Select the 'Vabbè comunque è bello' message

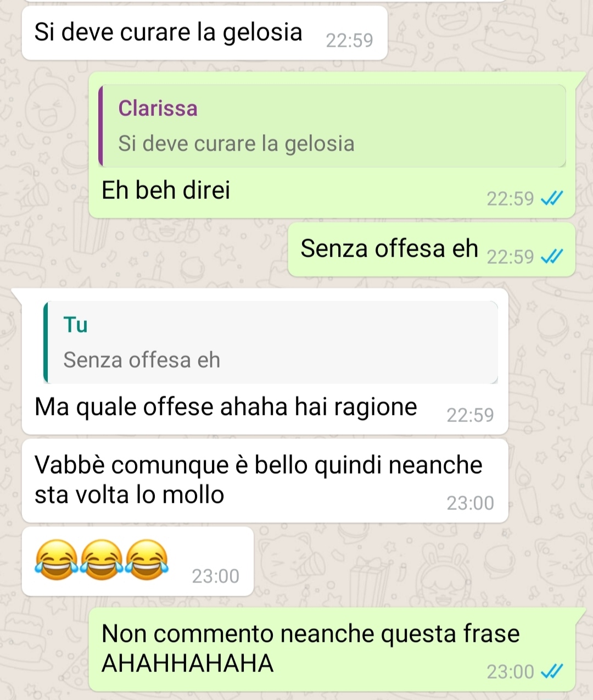265,481
